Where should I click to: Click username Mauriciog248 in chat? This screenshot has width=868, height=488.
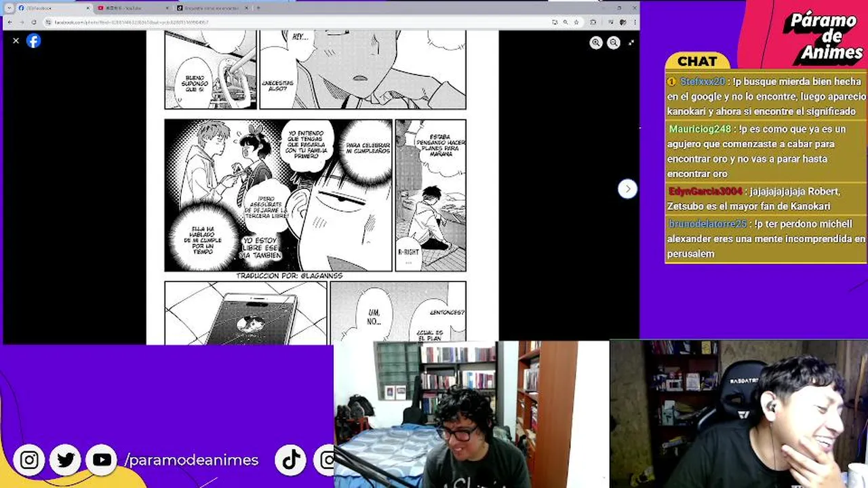(x=700, y=129)
